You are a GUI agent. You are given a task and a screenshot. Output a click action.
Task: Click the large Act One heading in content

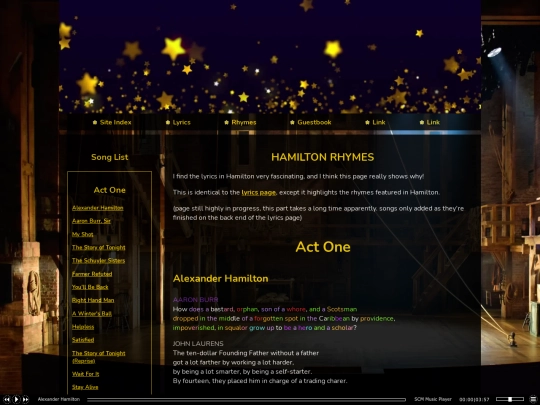click(x=323, y=247)
